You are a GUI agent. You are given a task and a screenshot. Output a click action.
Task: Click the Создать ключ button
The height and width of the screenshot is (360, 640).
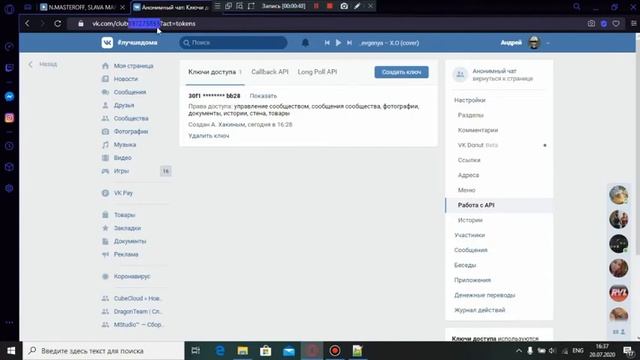coord(402,72)
